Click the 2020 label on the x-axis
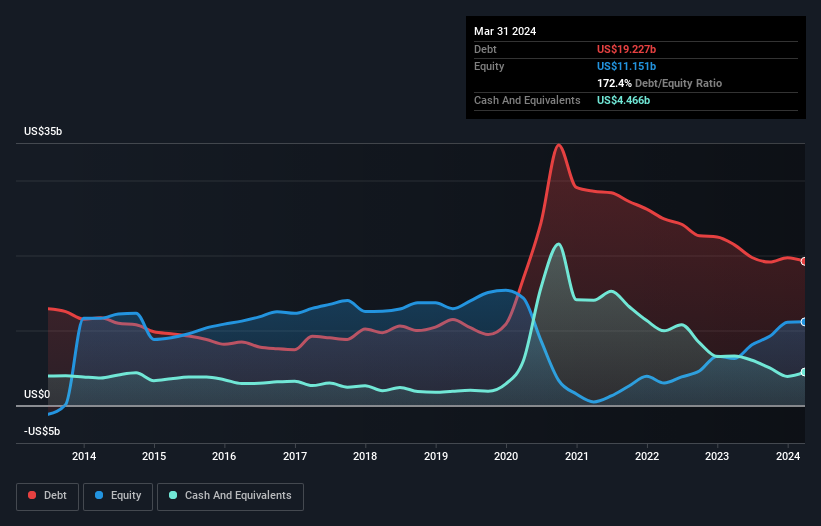This screenshot has height=526, width=821. click(x=506, y=457)
